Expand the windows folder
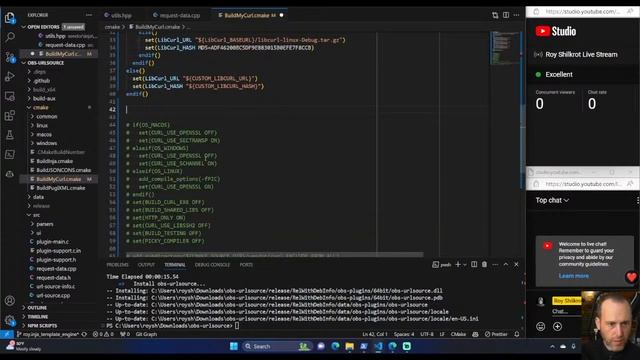Viewport: 640px width, 360px height. pyautogui.click(x=47, y=143)
